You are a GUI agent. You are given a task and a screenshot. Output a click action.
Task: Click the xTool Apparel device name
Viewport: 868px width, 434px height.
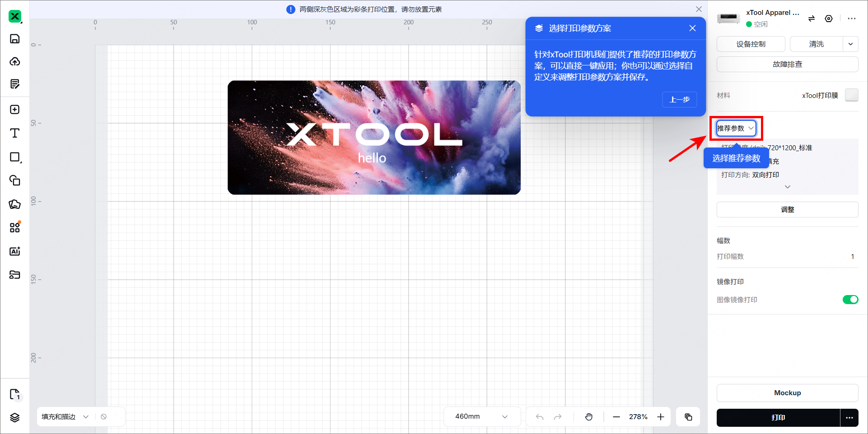coord(773,13)
